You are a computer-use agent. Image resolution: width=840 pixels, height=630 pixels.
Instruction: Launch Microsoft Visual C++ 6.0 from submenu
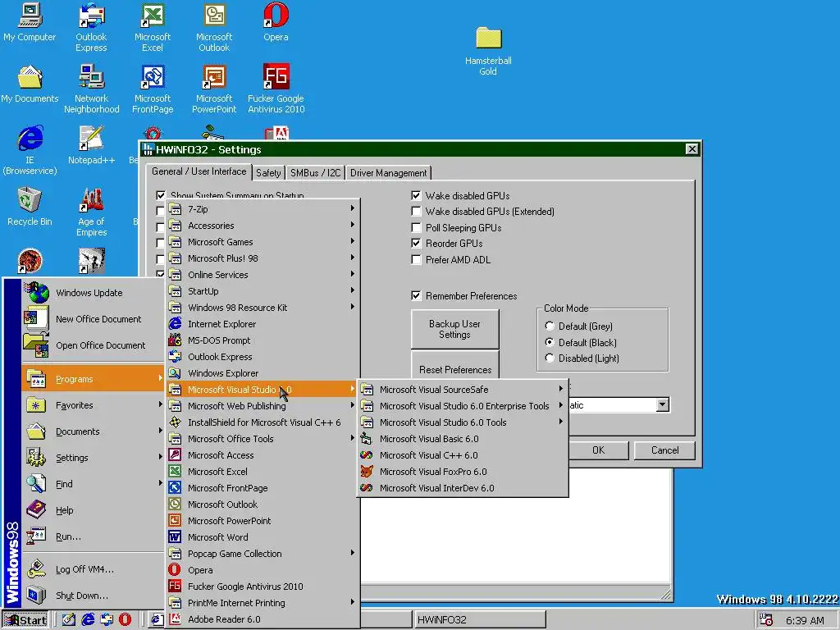point(463,455)
